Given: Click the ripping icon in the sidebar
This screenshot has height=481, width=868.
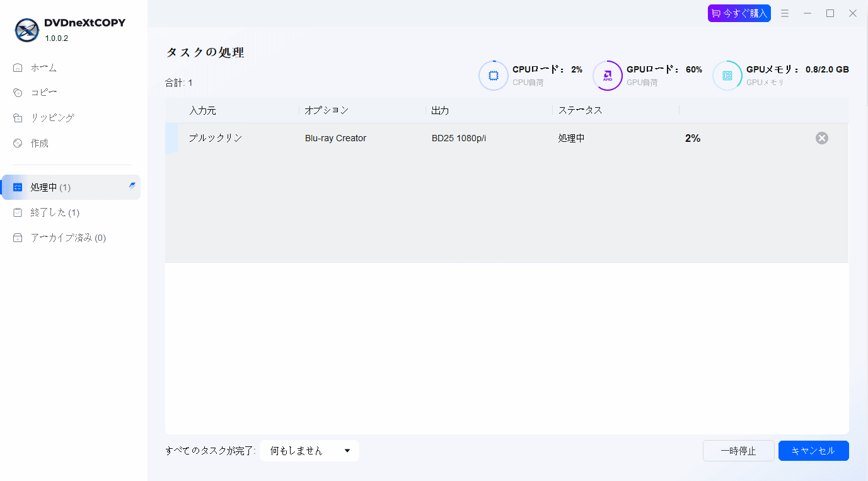Looking at the screenshot, I should pos(18,118).
